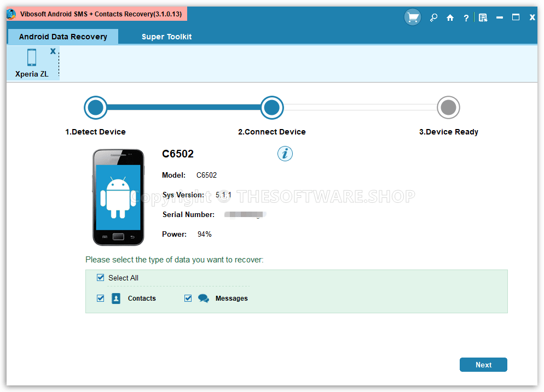Viewport: 544px width, 392px height.
Task: Click 'Please select the type of data' prompt
Action: [175, 260]
